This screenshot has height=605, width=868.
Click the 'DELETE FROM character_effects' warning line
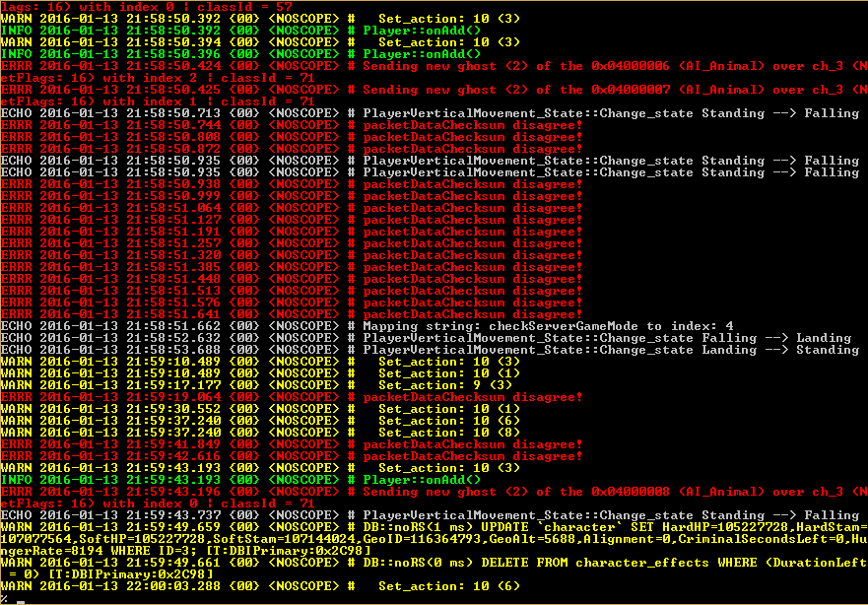coord(434,563)
